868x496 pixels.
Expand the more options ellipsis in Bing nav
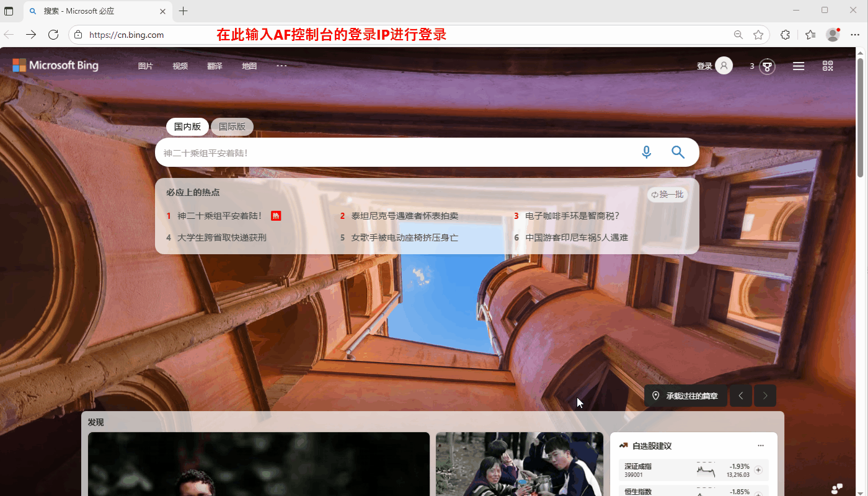click(x=281, y=66)
